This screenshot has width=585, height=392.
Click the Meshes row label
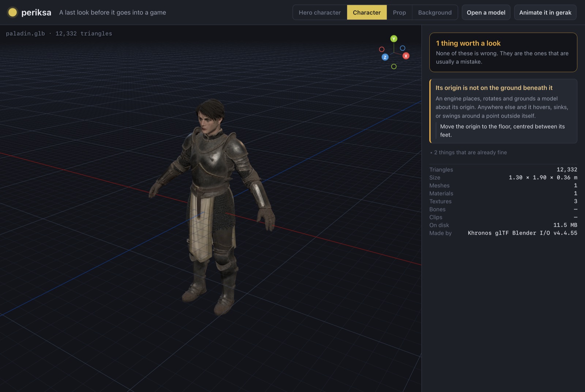coord(439,186)
